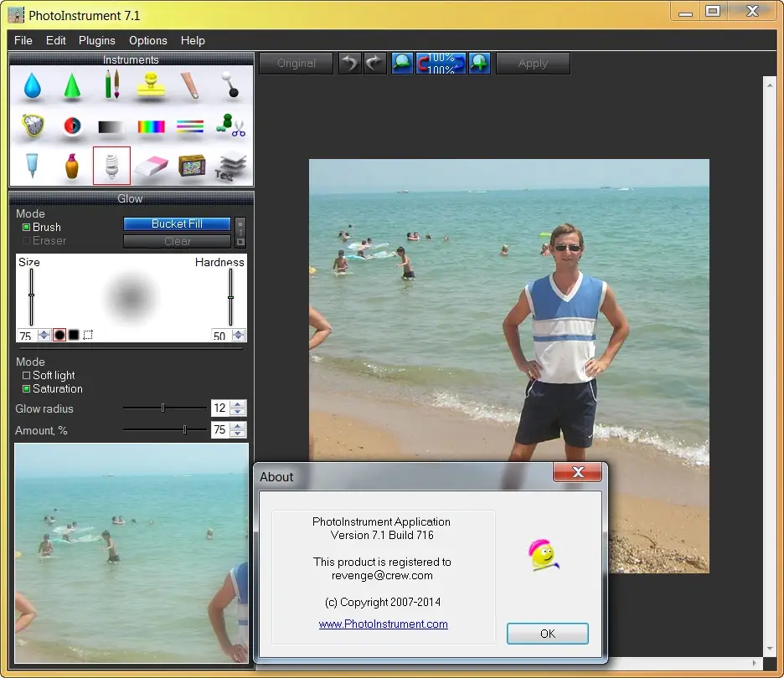The width and height of the screenshot is (784, 678).
Task: Open the Plugins menu
Action: (97, 40)
